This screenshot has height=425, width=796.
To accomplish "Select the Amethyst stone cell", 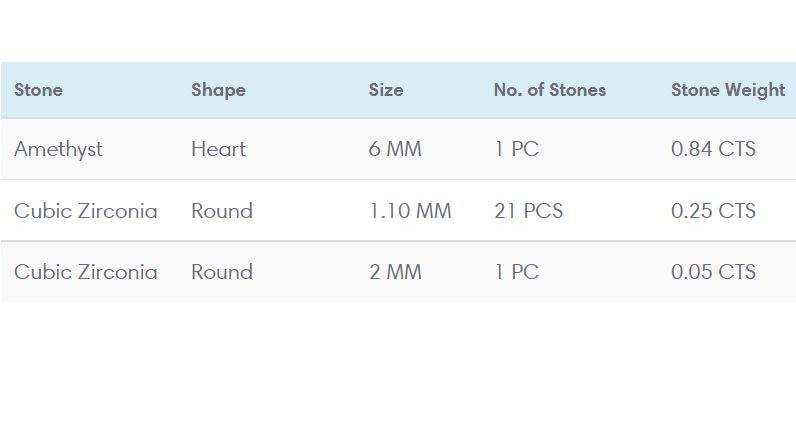I will tap(58, 150).
